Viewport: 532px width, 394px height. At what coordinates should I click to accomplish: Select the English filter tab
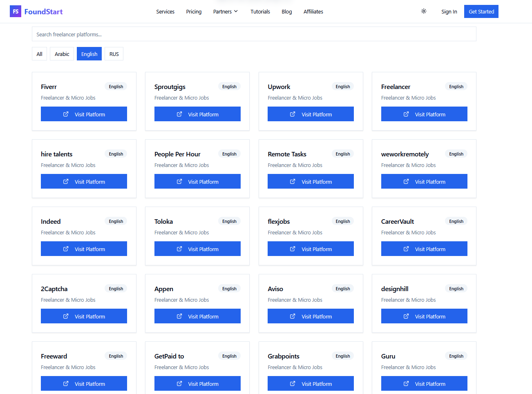coord(89,54)
